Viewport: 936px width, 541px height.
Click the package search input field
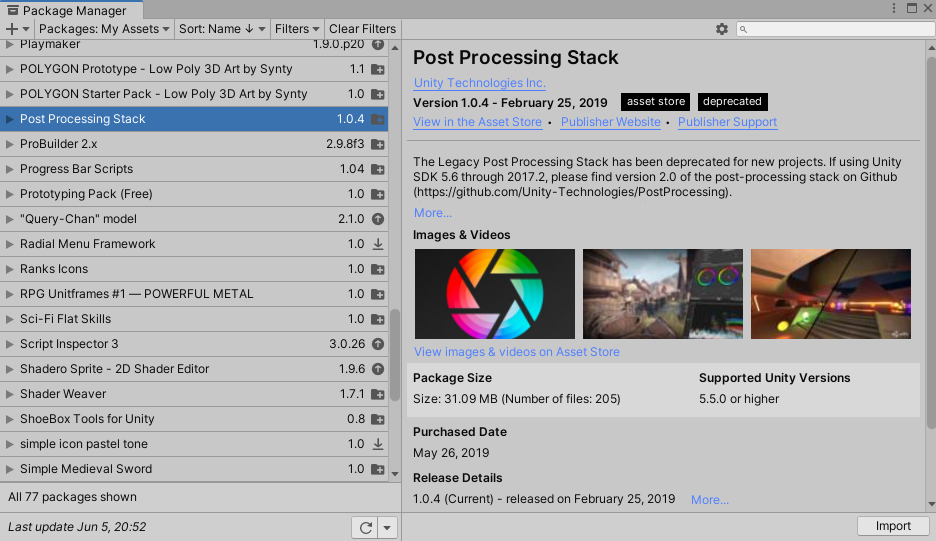(836, 29)
